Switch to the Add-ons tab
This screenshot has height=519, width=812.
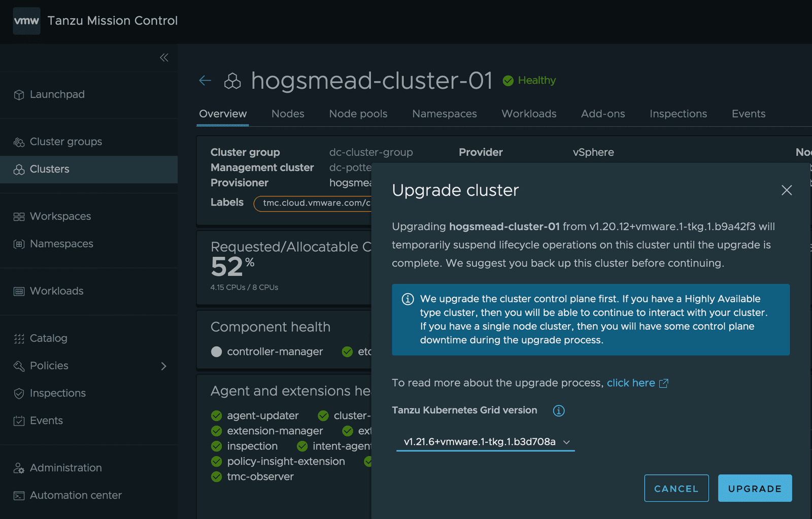(603, 114)
